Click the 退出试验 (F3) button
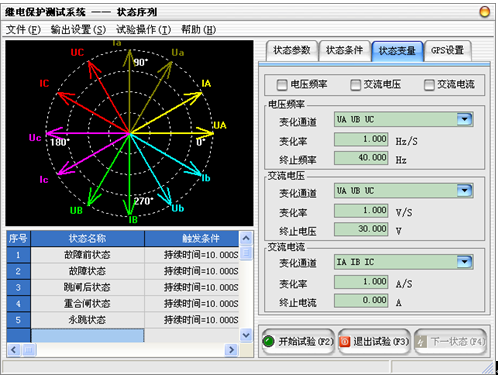This screenshot has width=498, height=377. pos(374,342)
